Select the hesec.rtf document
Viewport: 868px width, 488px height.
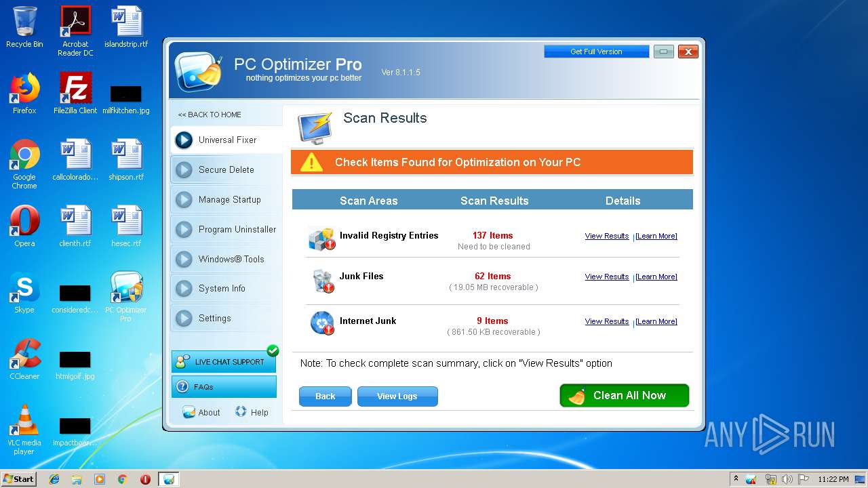click(126, 226)
